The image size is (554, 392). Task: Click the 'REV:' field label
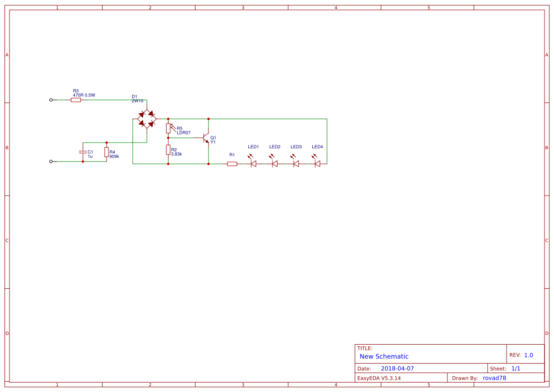click(515, 355)
